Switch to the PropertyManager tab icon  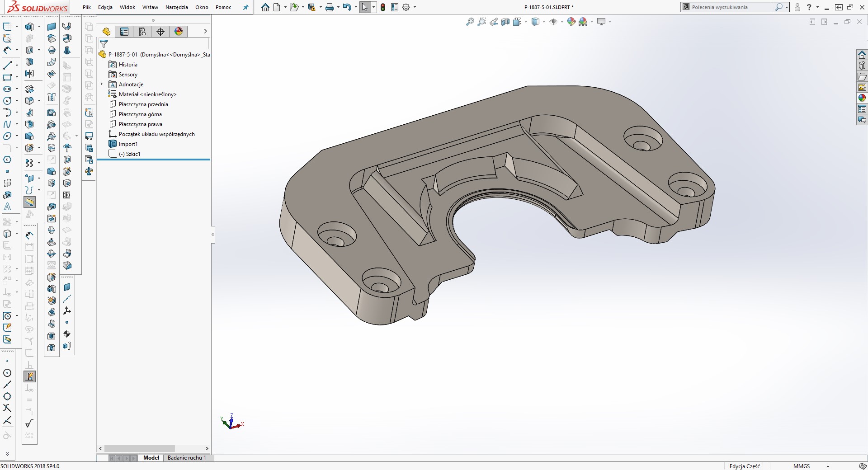[124, 31]
